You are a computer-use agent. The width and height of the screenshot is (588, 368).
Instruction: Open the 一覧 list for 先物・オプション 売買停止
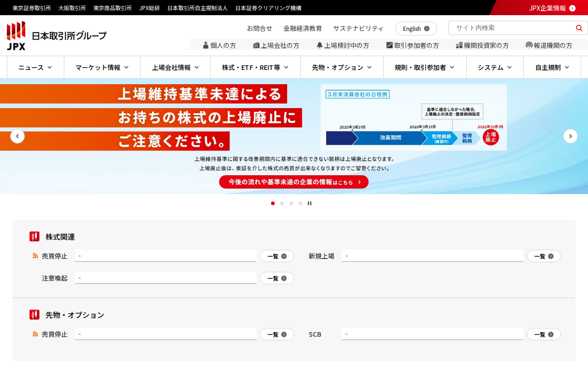click(x=277, y=334)
